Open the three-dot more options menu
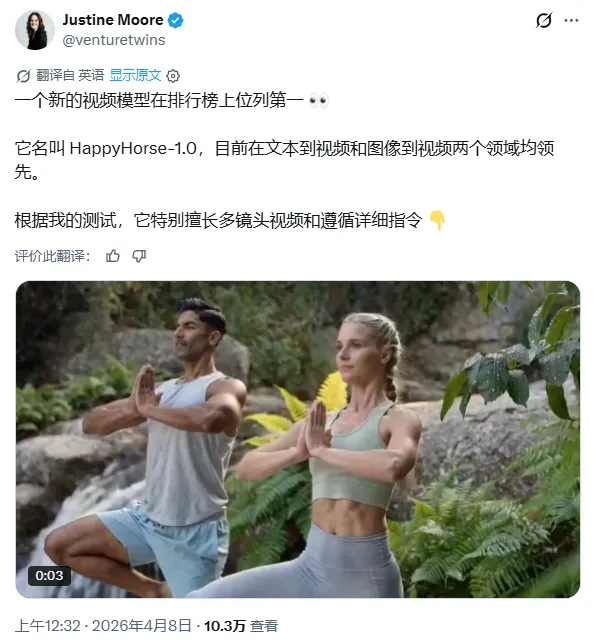The image size is (596, 643). click(x=571, y=20)
